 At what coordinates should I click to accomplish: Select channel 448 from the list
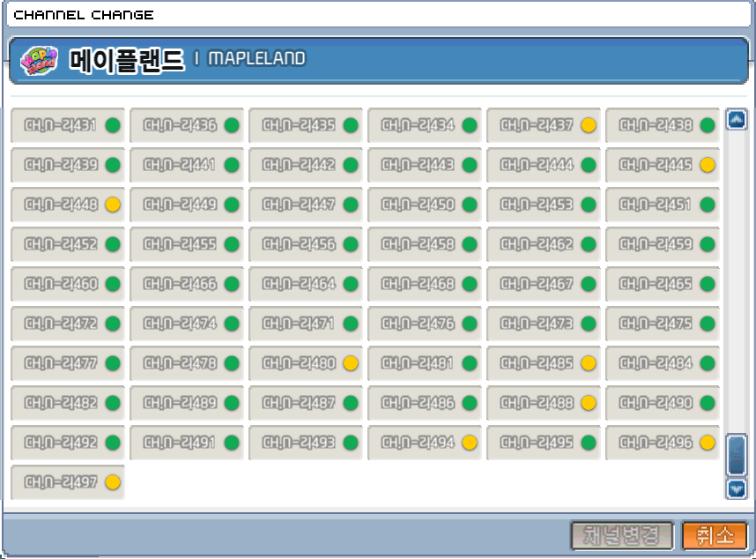(x=67, y=205)
